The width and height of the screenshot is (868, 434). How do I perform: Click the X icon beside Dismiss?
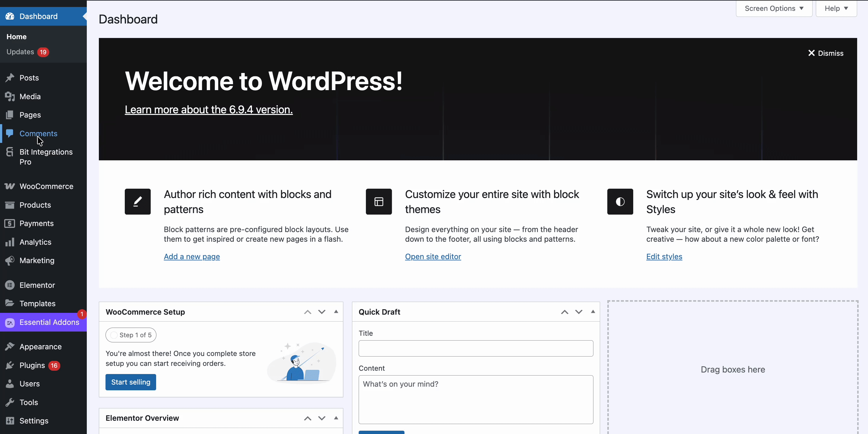[x=811, y=53]
